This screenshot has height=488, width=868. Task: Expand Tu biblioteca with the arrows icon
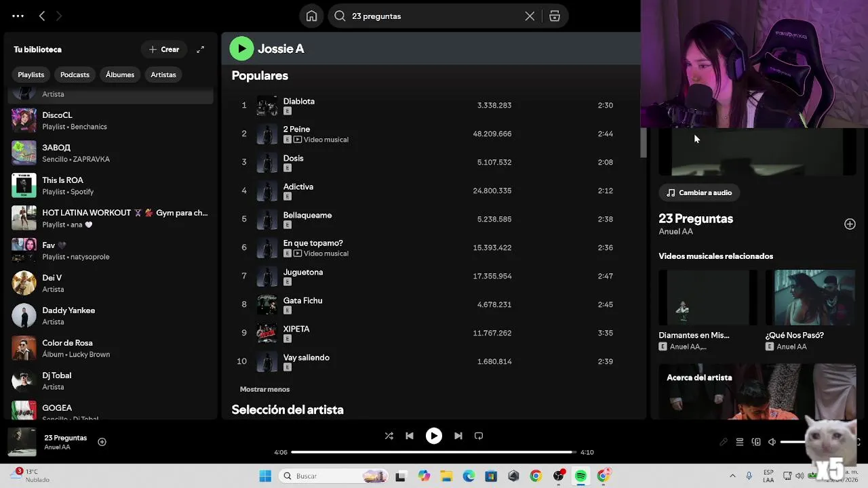pyautogui.click(x=200, y=49)
